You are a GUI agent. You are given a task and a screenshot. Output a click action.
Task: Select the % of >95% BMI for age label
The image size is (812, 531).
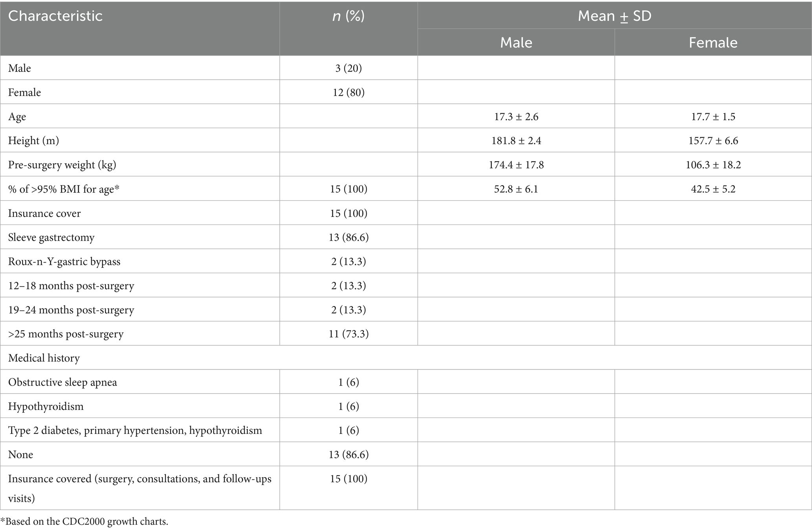64,189
